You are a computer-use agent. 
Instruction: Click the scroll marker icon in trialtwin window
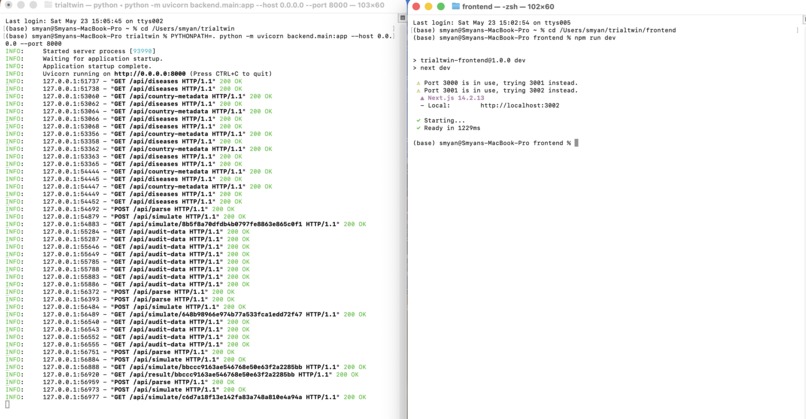[402, 18]
